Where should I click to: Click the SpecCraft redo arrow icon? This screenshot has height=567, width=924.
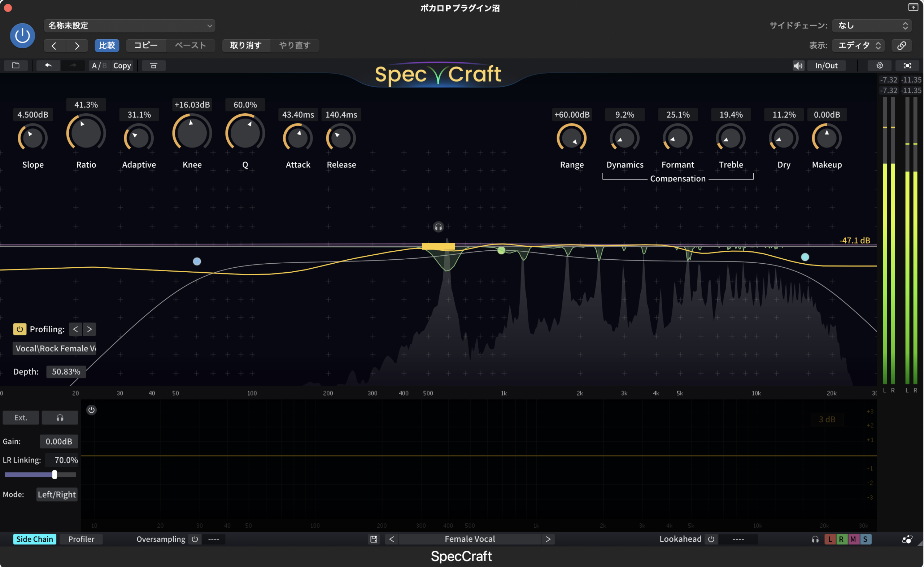tap(73, 66)
